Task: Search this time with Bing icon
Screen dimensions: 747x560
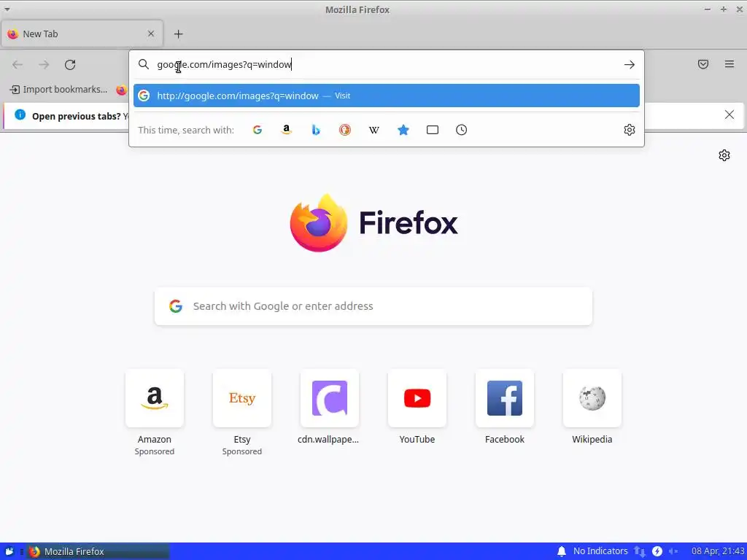Action: pos(316,130)
